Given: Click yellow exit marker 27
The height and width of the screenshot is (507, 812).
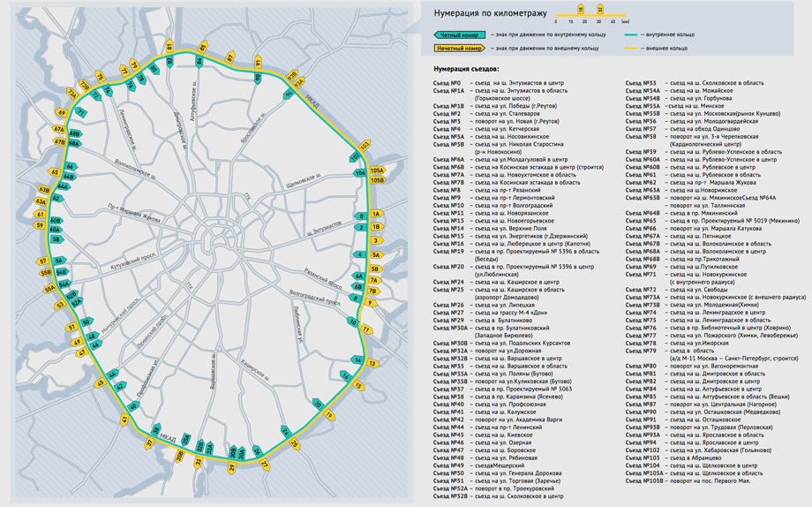Looking at the screenshot, I should tap(265, 465).
